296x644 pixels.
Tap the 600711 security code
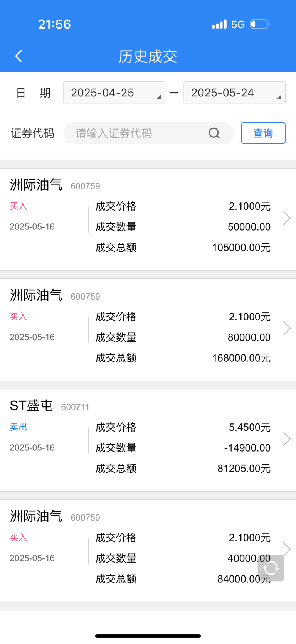point(75,407)
